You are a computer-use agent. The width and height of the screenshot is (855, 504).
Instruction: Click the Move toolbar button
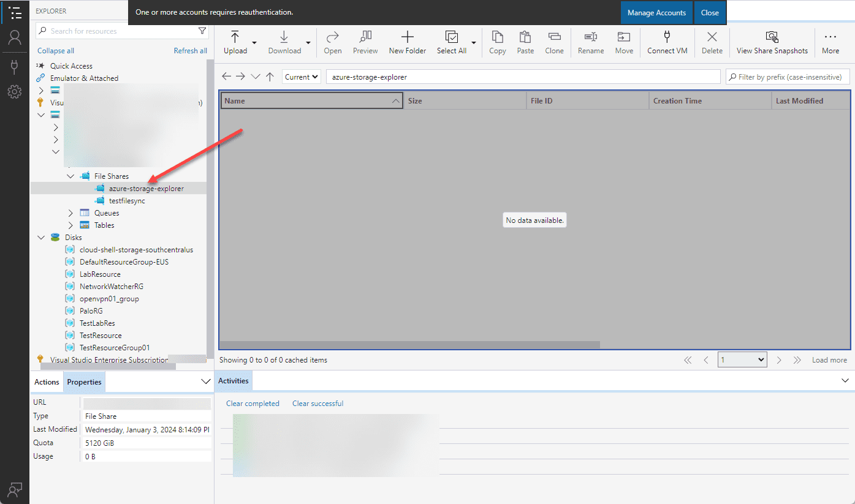(624, 43)
